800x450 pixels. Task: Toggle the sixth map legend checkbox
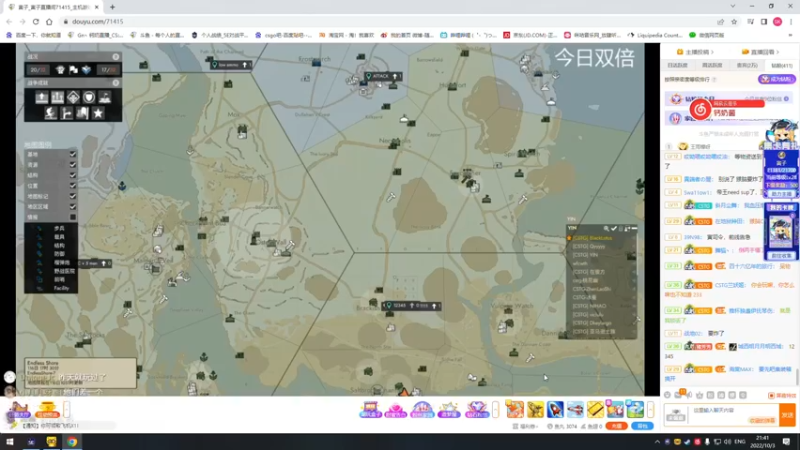(x=72, y=207)
